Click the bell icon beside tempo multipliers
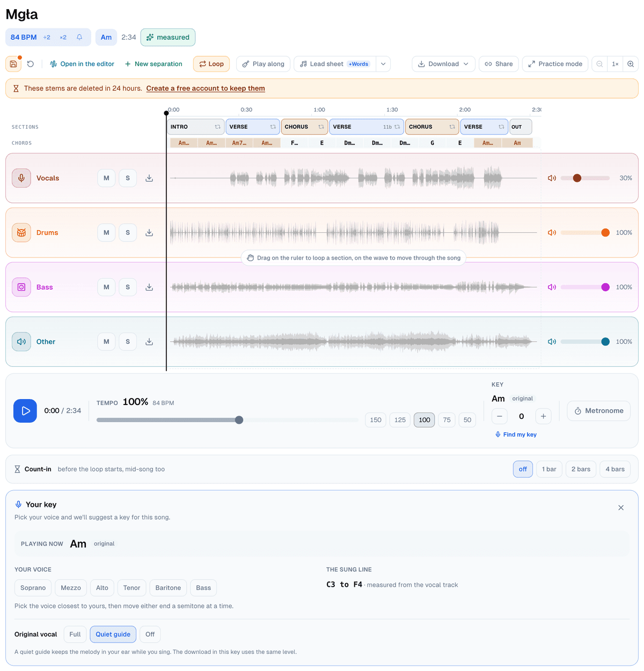644x671 pixels. click(79, 37)
